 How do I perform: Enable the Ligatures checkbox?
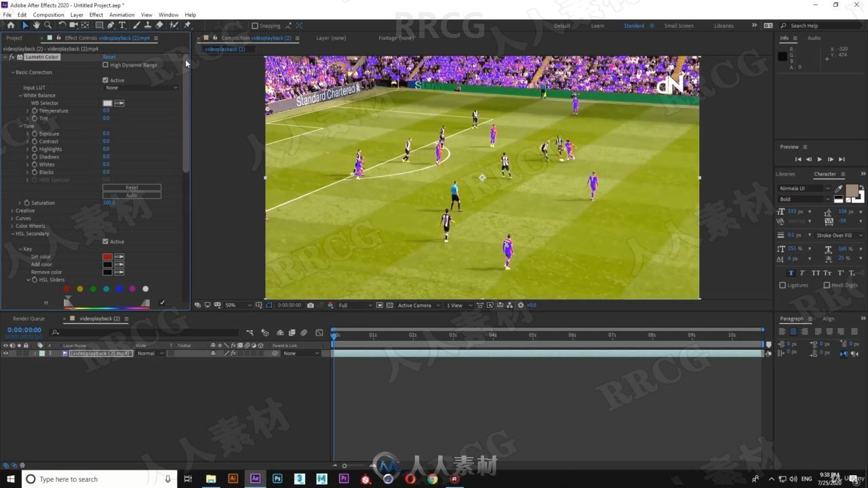coord(783,285)
